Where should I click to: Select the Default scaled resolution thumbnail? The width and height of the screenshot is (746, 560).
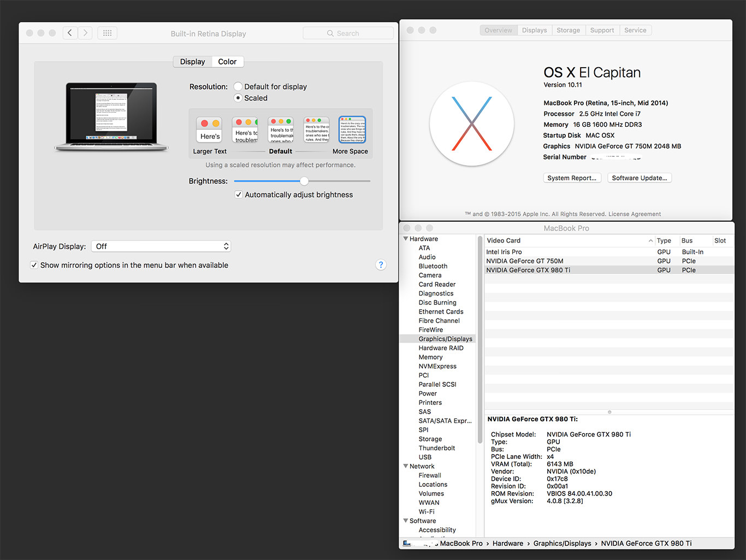(281, 130)
